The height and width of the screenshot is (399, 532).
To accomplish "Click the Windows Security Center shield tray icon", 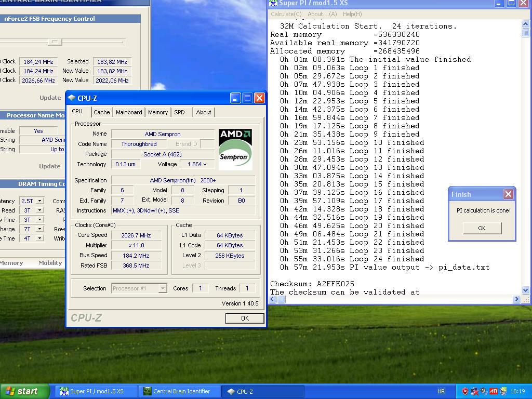I will (465, 391).
